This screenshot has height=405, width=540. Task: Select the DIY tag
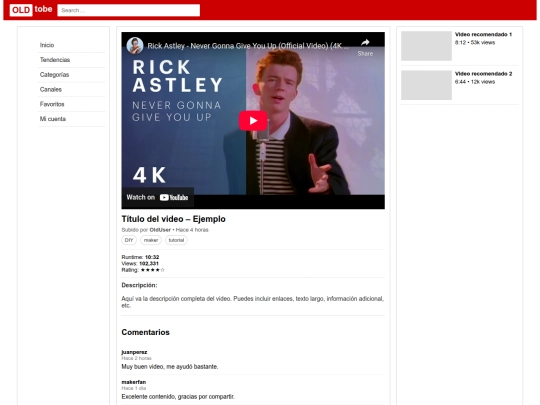point(129,240)
